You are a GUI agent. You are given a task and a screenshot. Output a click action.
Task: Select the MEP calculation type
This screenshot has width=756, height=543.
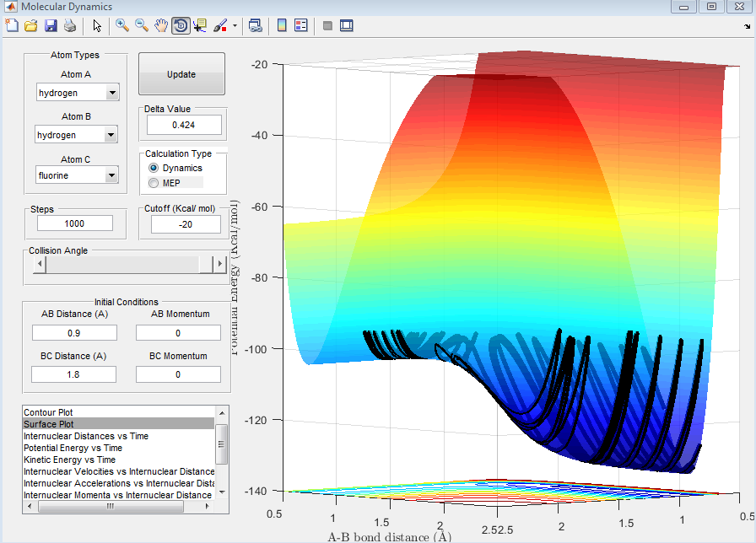tap(154, 182)
